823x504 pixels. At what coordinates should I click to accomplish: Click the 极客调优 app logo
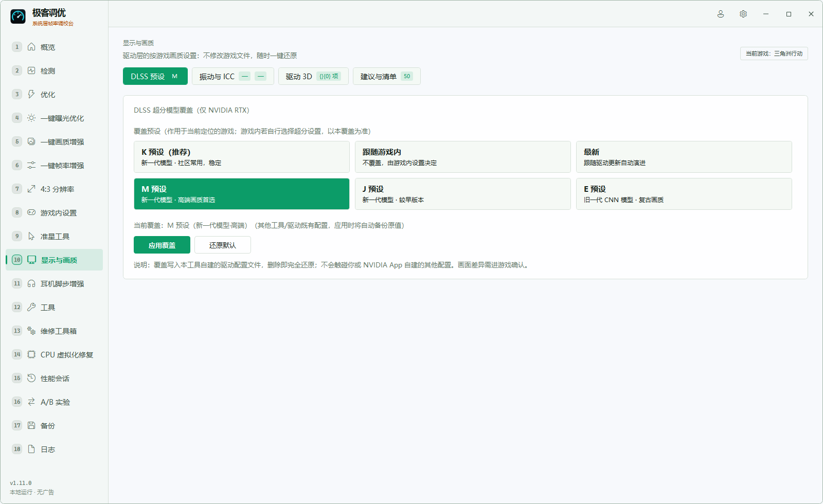[18, 16]
